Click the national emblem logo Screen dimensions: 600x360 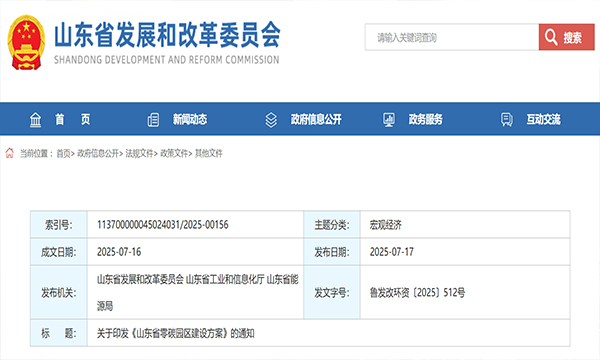point(26,42)
